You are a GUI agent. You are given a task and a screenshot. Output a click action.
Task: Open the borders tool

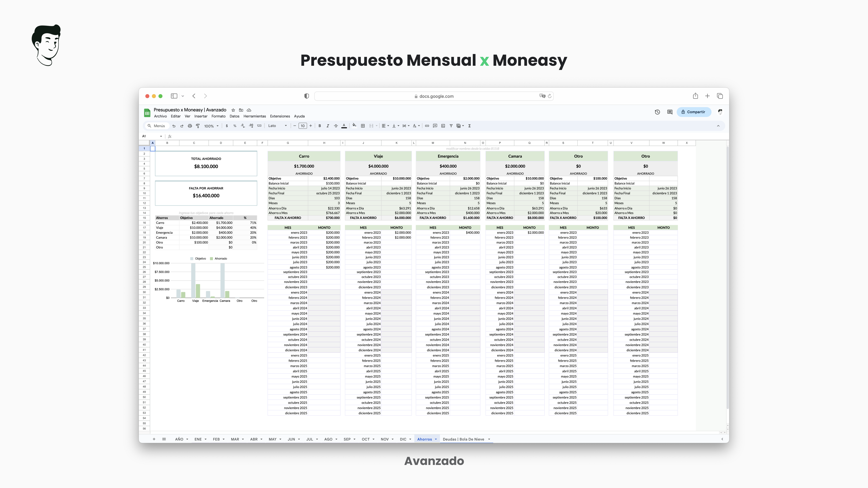[x=363, y=126]
